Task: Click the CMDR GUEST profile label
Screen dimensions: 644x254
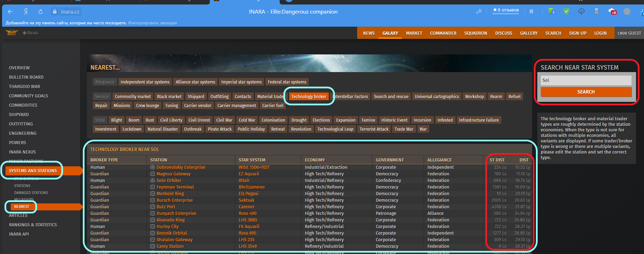Action: pyautogui.click(x=629, y=33)
